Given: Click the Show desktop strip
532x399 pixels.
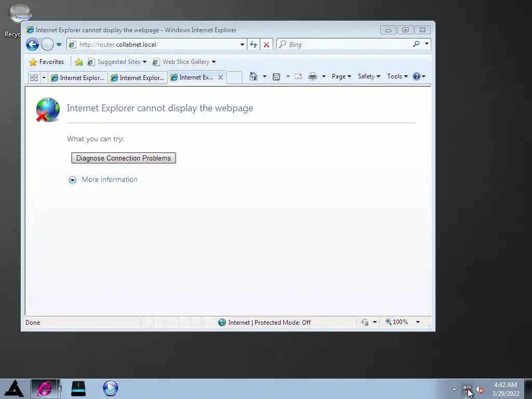Looking at the screenshot, I should tap(528, 389).
